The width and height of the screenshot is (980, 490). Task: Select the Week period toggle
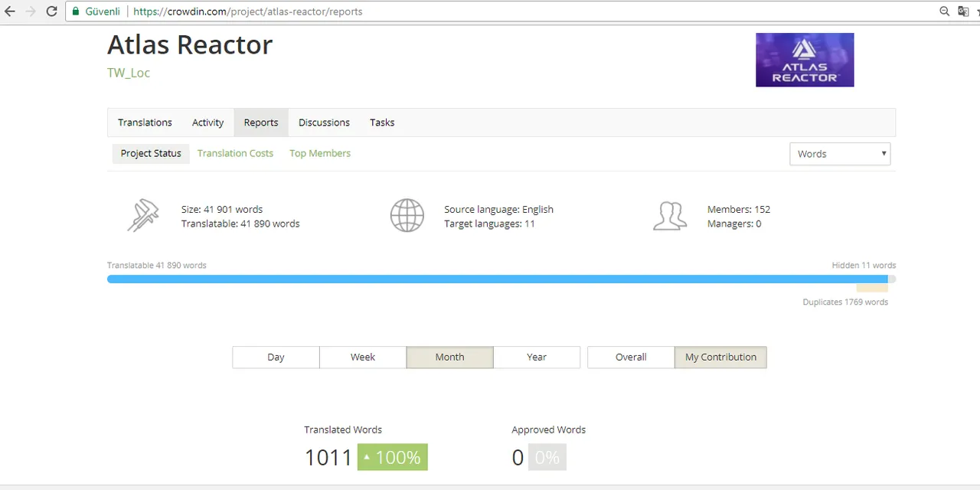pyautogui.click(x=363, y=357)
